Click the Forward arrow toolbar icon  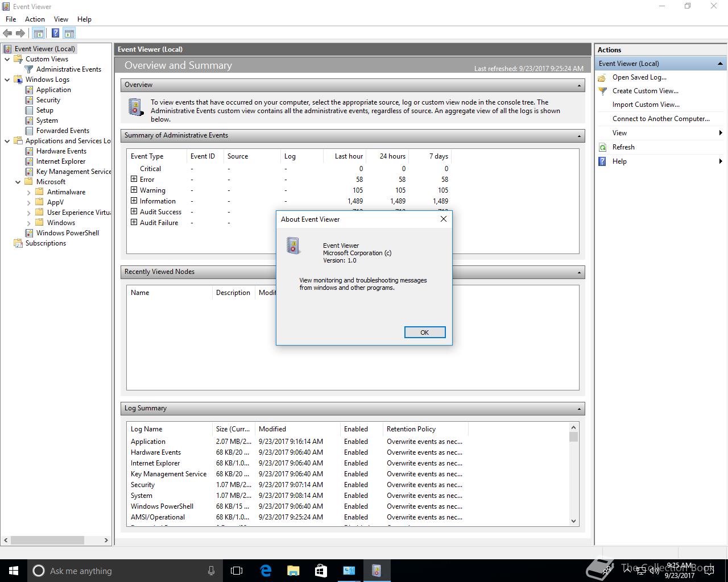(x=20, y=34)
